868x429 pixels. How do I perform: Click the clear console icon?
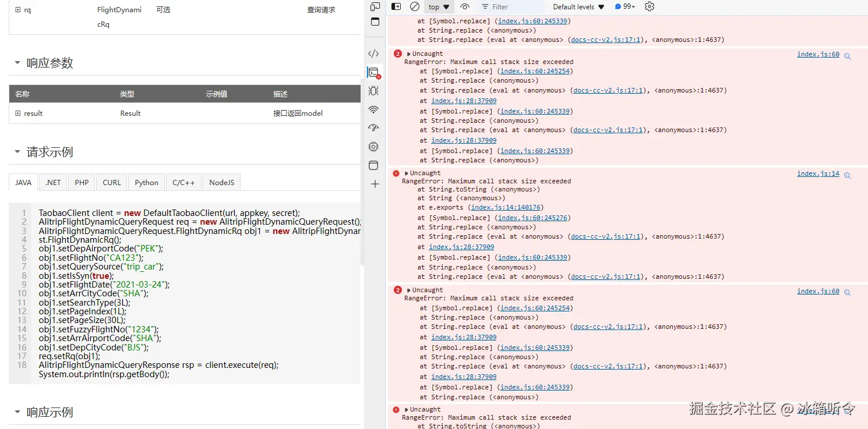click(x=415, y=7)
